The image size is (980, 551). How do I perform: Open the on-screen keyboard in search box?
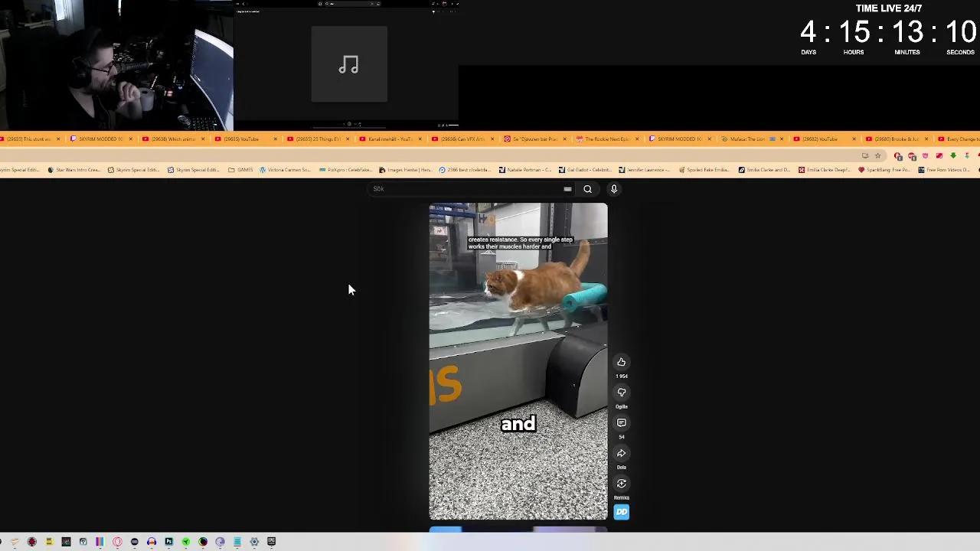567,189
